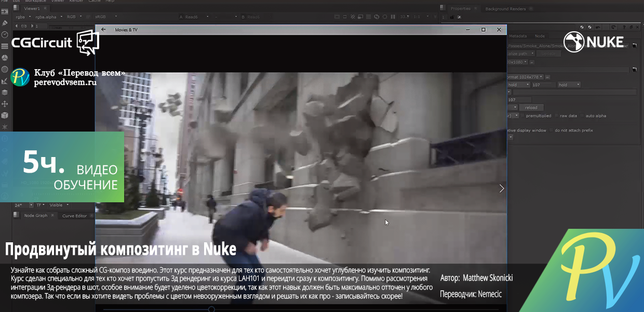Click the proxy file browse icon

(x=634, y=70)
